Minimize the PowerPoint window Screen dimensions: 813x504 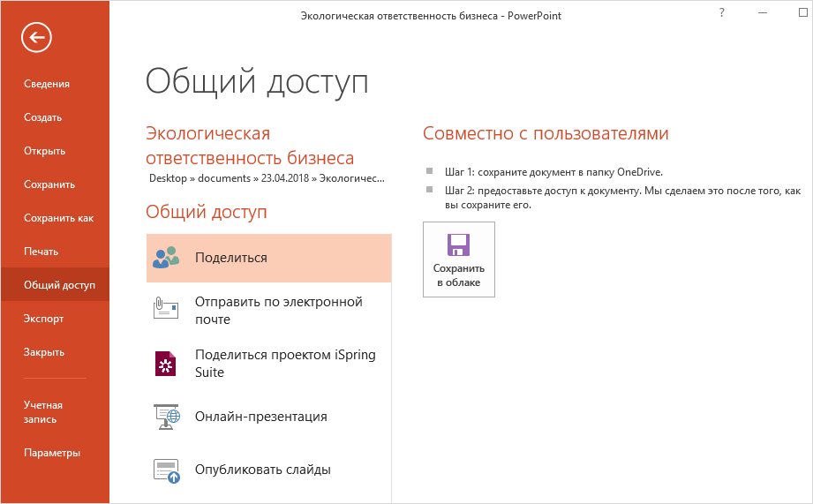762,13
